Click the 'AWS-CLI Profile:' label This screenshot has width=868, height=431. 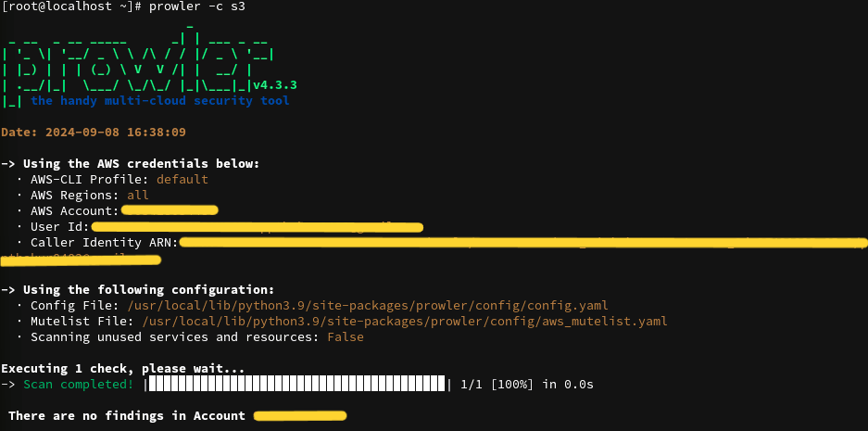click(x=90, y=180)
